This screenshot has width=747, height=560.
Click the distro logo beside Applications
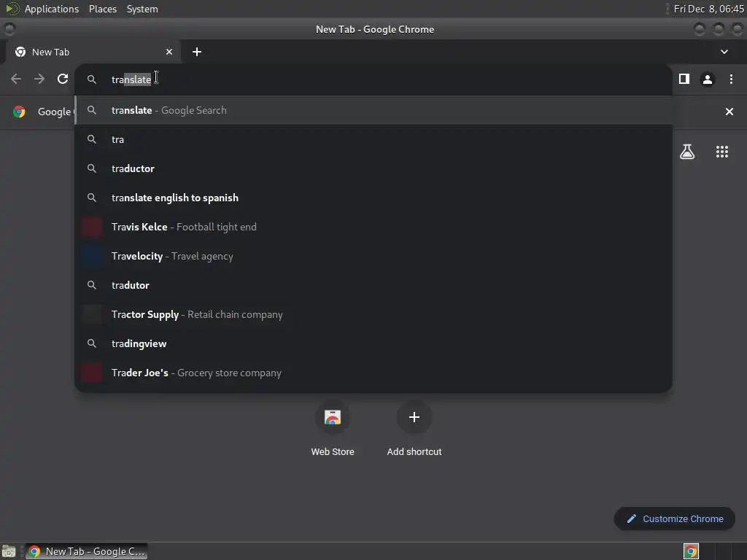click(12, 9)
